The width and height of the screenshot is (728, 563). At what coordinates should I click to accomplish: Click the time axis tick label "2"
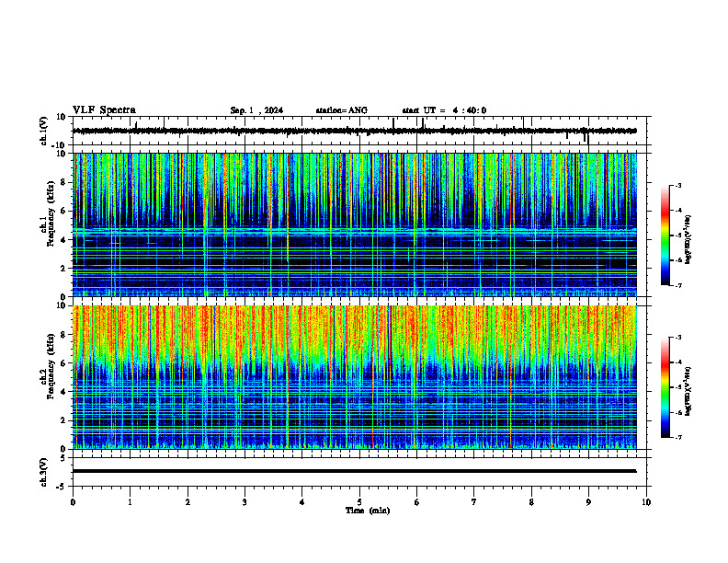188,502
